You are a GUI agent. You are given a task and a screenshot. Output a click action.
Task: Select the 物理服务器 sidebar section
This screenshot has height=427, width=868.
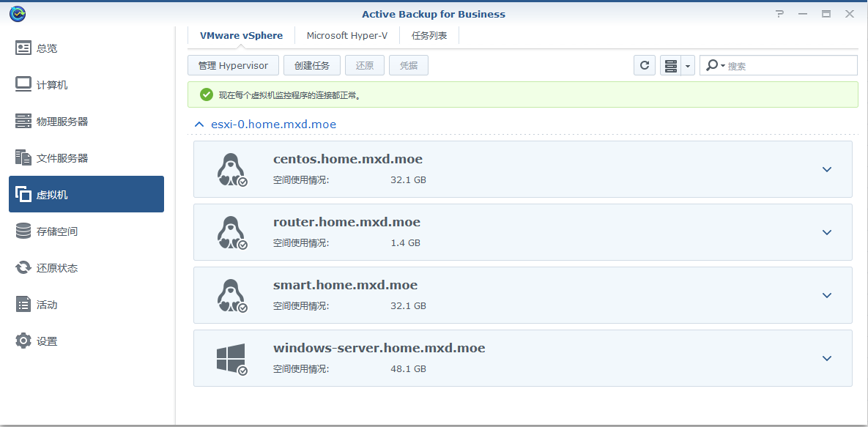click(86, 122)
